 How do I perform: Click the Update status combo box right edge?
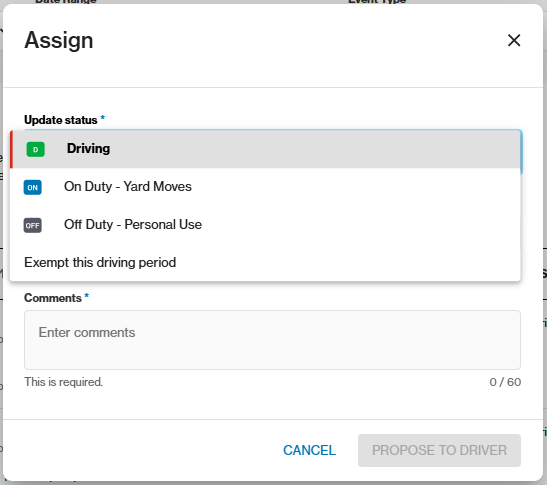pyautogui.click(x=522, y=152)
